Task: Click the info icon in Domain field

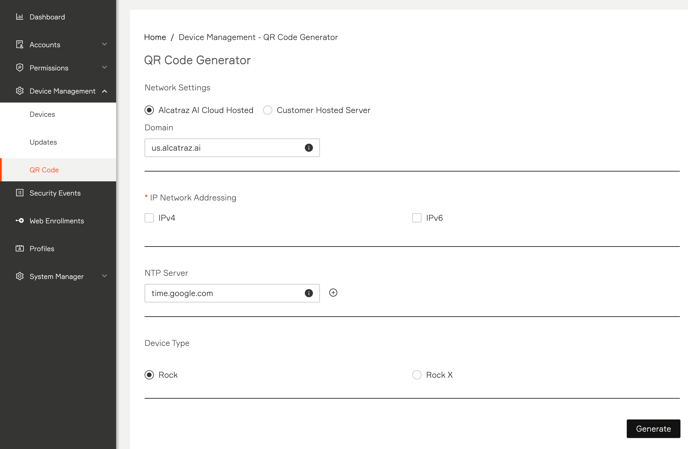Action: (309, 148)
